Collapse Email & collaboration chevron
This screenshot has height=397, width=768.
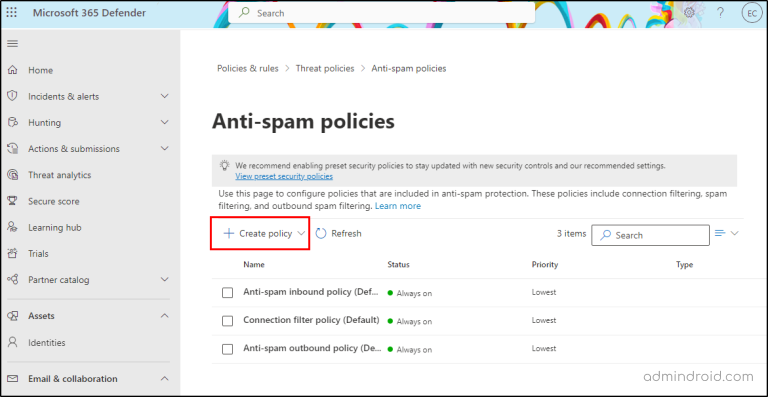165,378
